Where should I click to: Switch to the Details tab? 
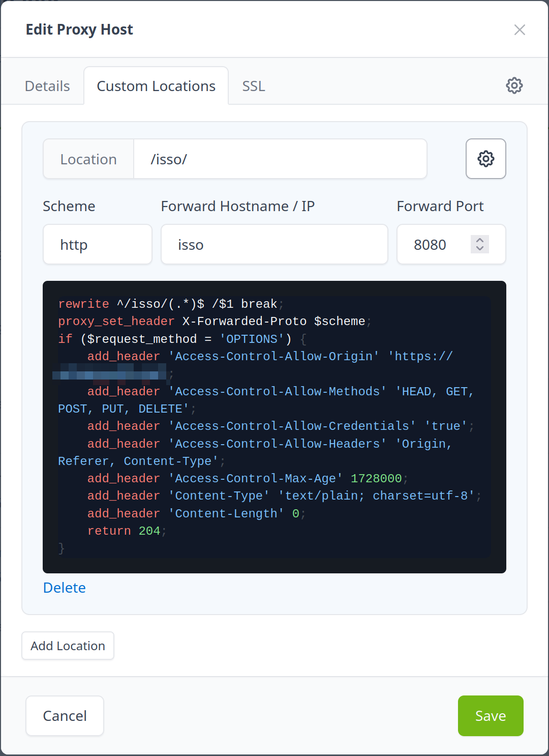[x=47, y=86]
